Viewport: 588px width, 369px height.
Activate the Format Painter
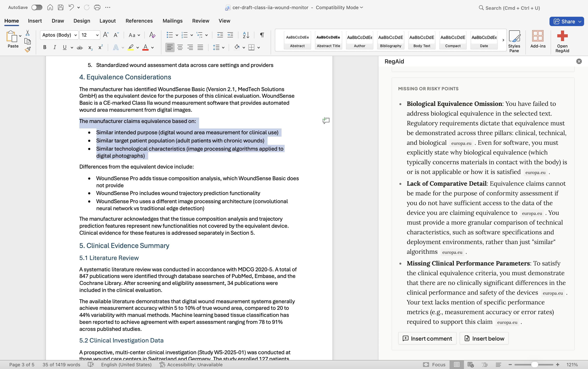pos(28,49)
